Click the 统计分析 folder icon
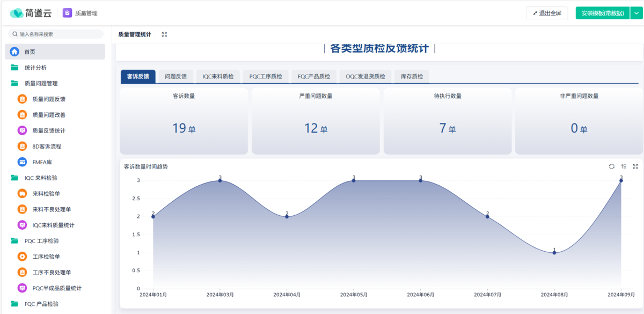The height and width of the screenshot is (314, 644). click(14, 68)
